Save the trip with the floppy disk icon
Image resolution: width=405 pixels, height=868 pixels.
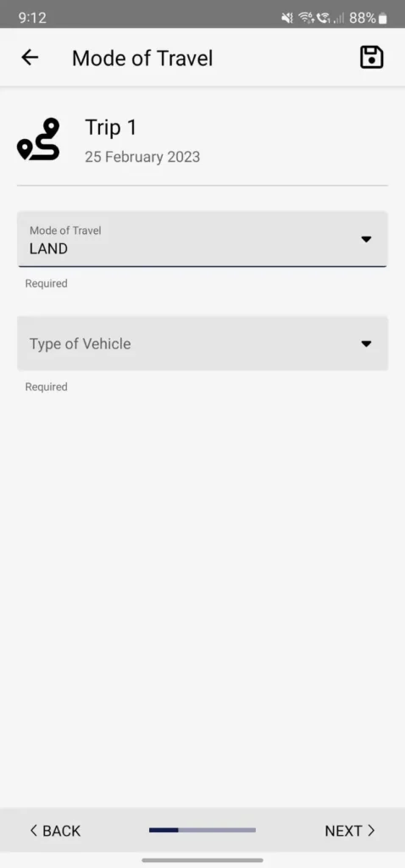372,57
